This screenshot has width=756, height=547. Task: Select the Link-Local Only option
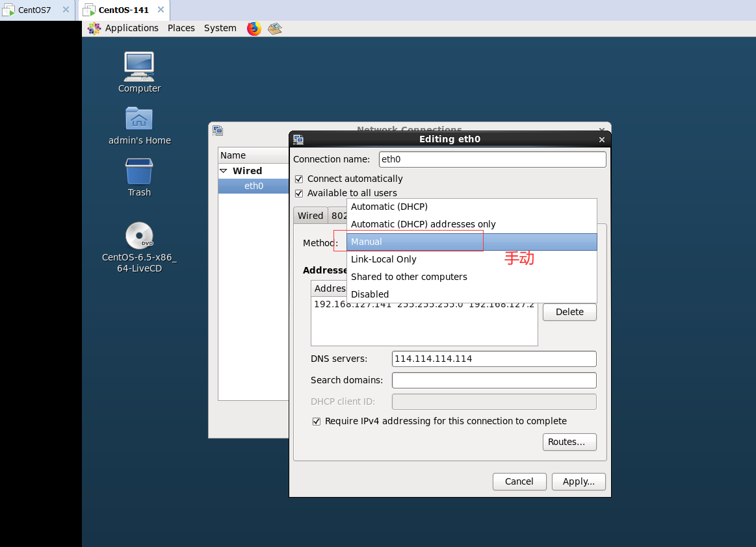tap(471, 259)
